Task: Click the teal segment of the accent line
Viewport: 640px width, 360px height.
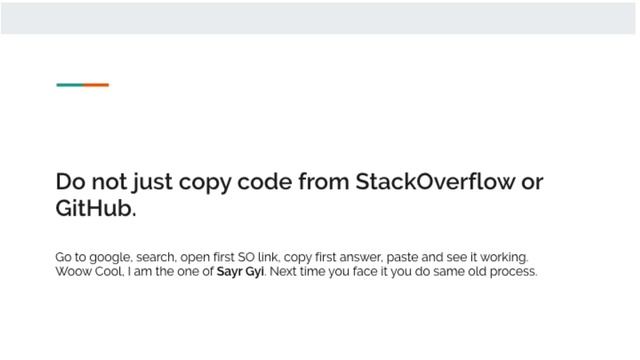Action: pyautogui.click(x=70, y=85)
